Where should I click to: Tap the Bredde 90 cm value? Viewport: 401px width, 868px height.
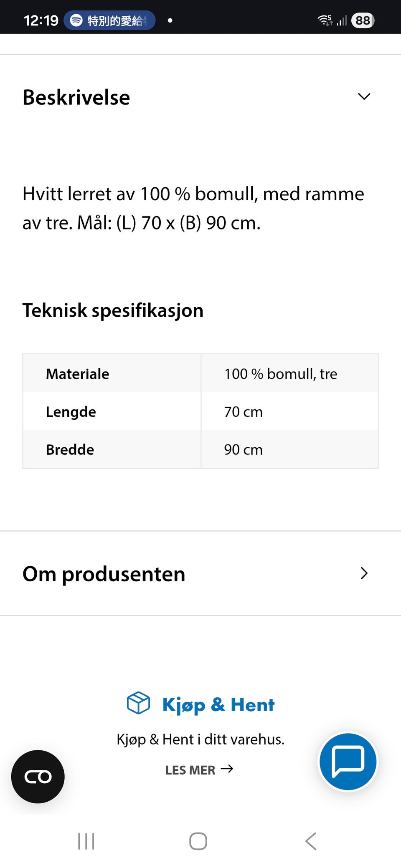244,449
